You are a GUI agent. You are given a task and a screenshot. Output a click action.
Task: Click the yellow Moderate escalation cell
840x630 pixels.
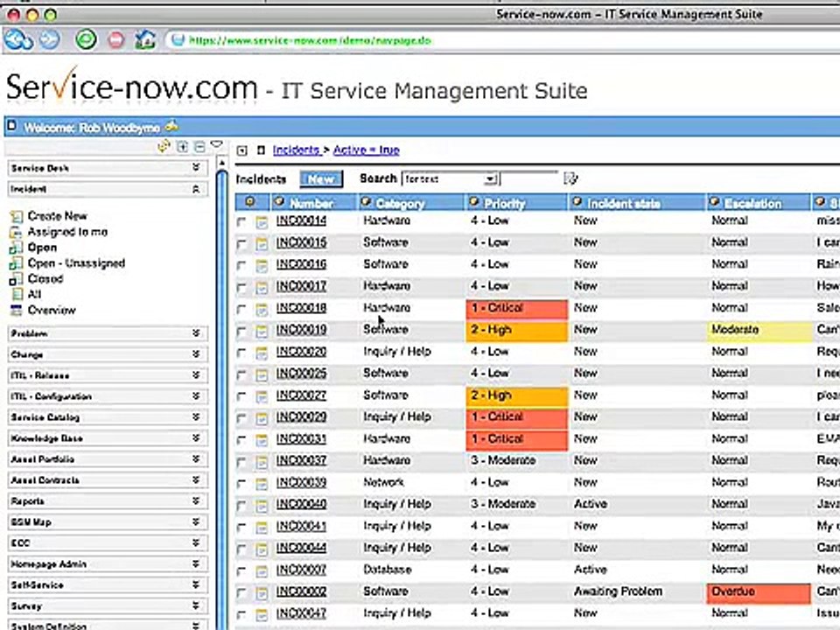point(759,331)
